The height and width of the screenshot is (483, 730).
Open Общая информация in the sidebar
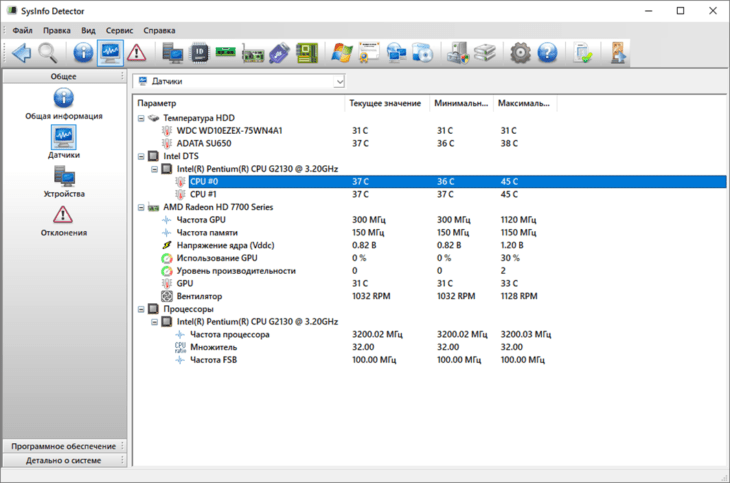tap(64, 104)
